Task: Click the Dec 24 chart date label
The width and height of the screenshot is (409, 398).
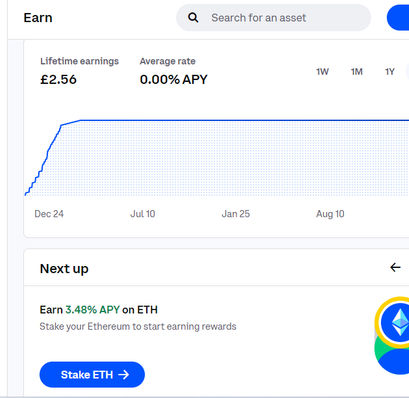Action: (49, 214)
